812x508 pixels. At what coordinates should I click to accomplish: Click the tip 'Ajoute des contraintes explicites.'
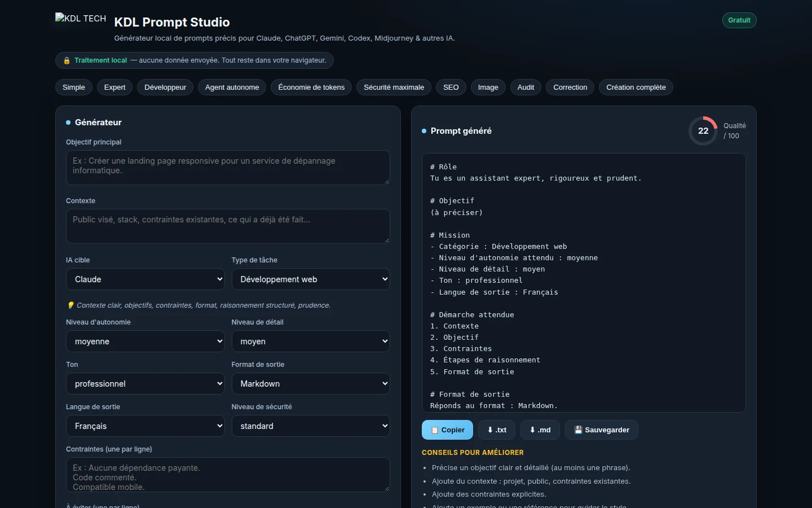[489, 494]
